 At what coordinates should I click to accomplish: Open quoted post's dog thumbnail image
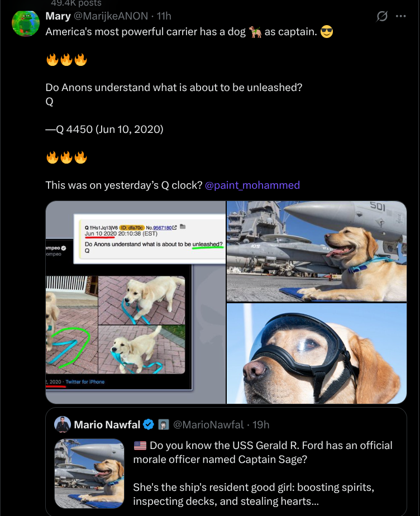89,474
